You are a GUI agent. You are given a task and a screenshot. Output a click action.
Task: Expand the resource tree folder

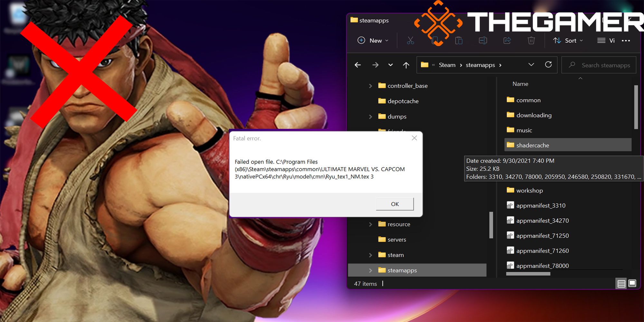370,224
